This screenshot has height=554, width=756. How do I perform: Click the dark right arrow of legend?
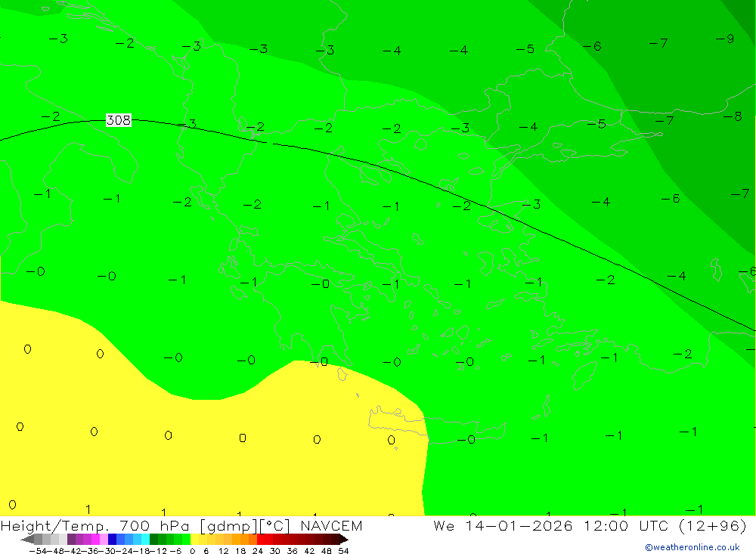tap(344, 539)
